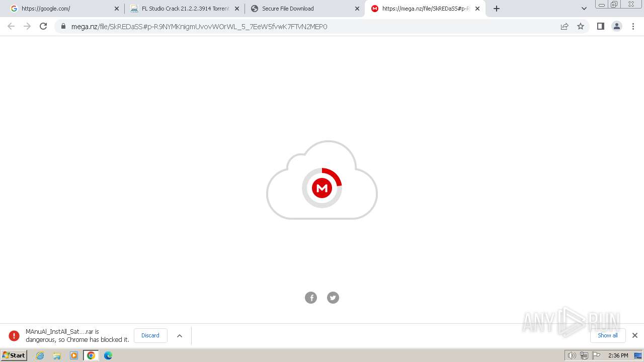Open network status tray icon
Viewport: 644px width, 362px height.
(x=584, y=355)
